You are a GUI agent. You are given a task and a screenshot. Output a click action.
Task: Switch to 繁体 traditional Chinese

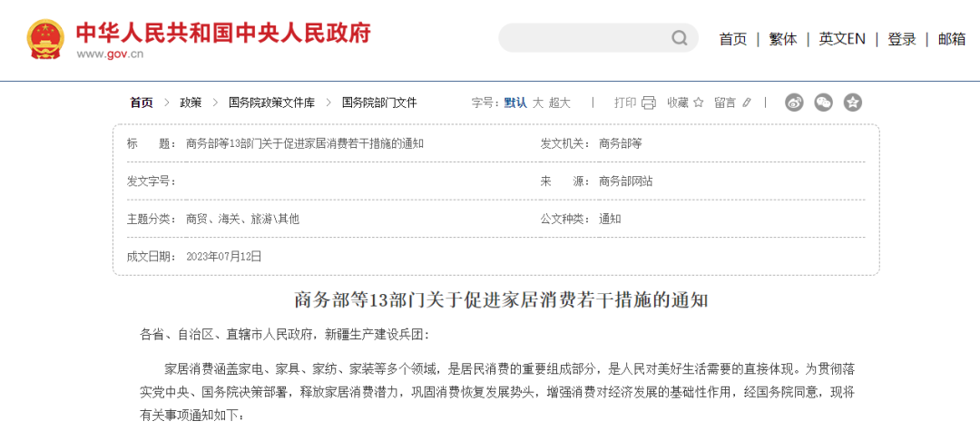point(783,39)
